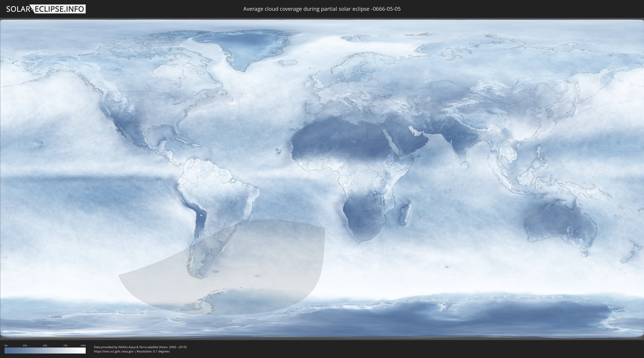Click the '75%' legend label

coord(65,345)
